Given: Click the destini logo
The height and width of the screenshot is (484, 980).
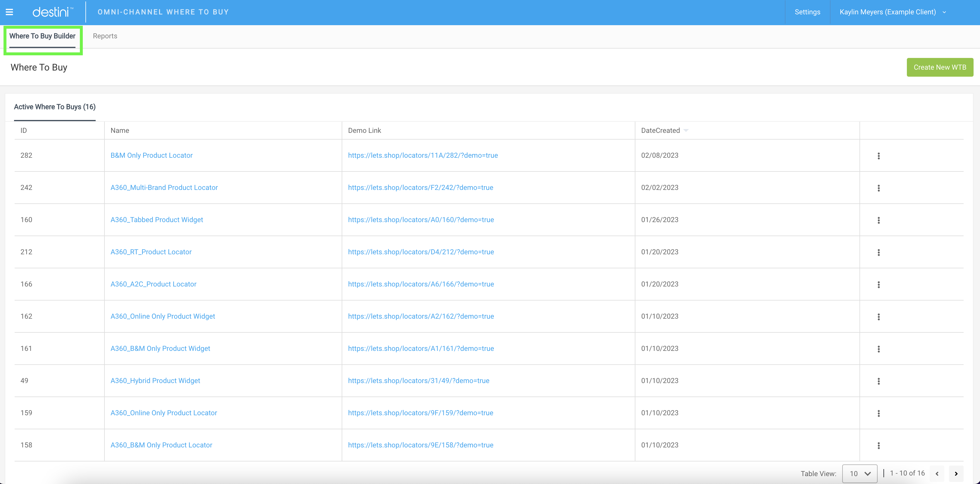Looking at the screenshot, I should point(53,12).
